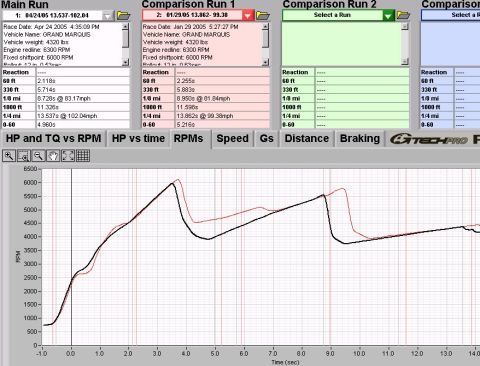This screenshot has height=366, width=480.
Task: Switch to HP and TQ vs RPM tab
Action: click(x=53, y=139)
